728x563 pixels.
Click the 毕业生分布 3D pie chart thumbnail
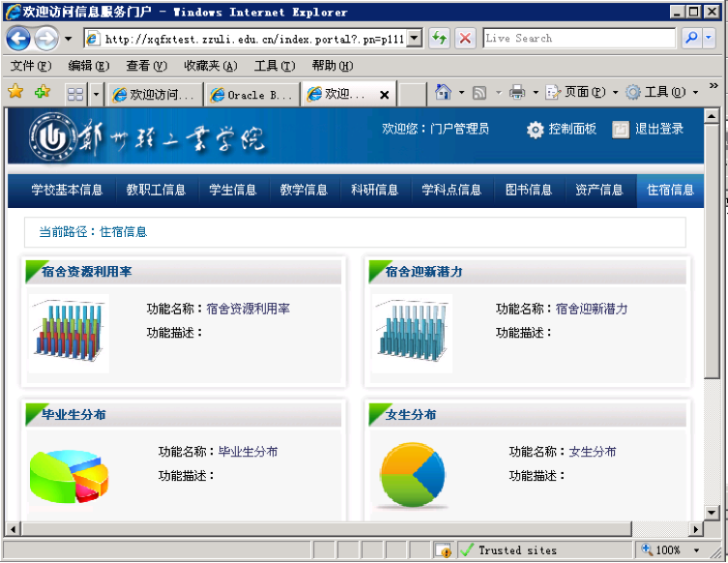[x=69, y=476]
